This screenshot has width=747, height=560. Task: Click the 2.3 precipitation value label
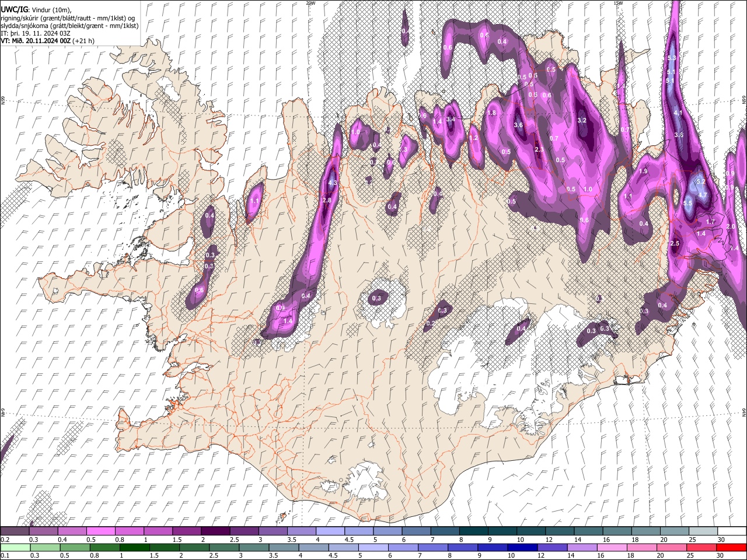(539, 150)
